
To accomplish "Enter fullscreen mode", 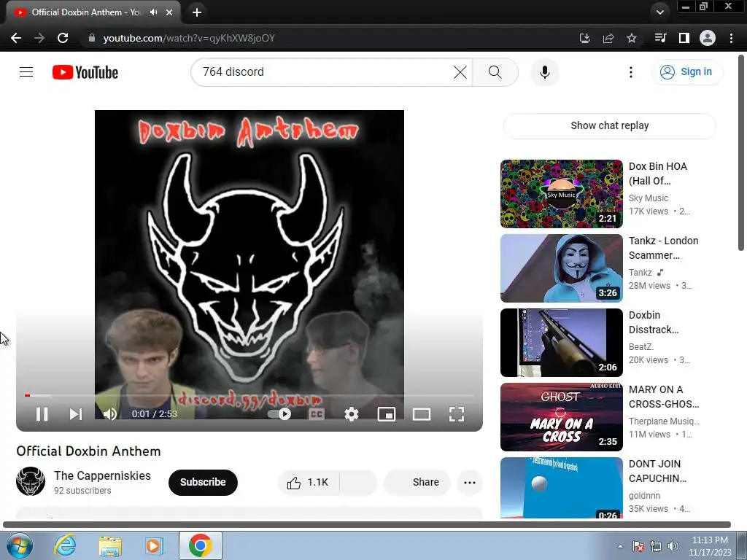I will (x=457, y=414).
